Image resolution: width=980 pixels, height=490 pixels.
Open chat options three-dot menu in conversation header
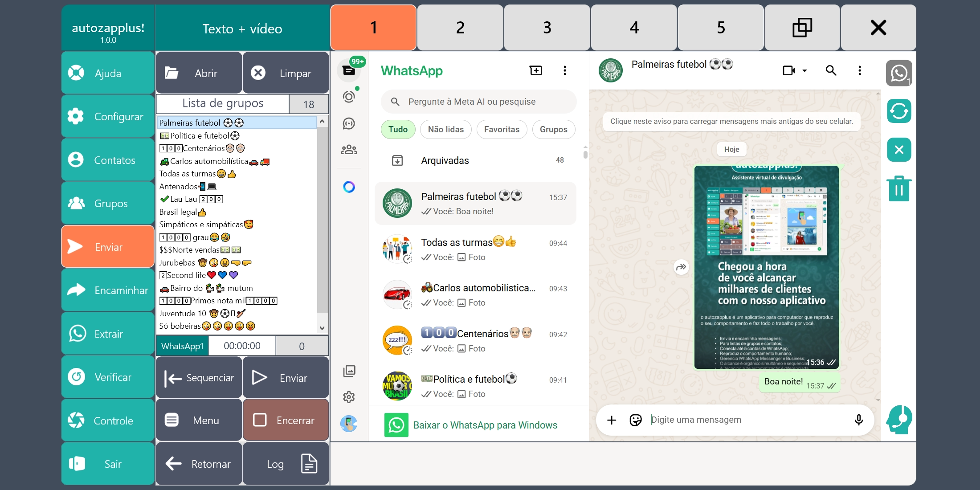(x=859, y=70)
